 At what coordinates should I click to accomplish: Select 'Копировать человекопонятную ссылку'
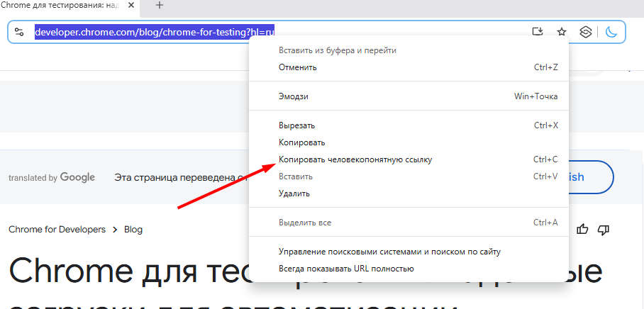coord(409,159)
